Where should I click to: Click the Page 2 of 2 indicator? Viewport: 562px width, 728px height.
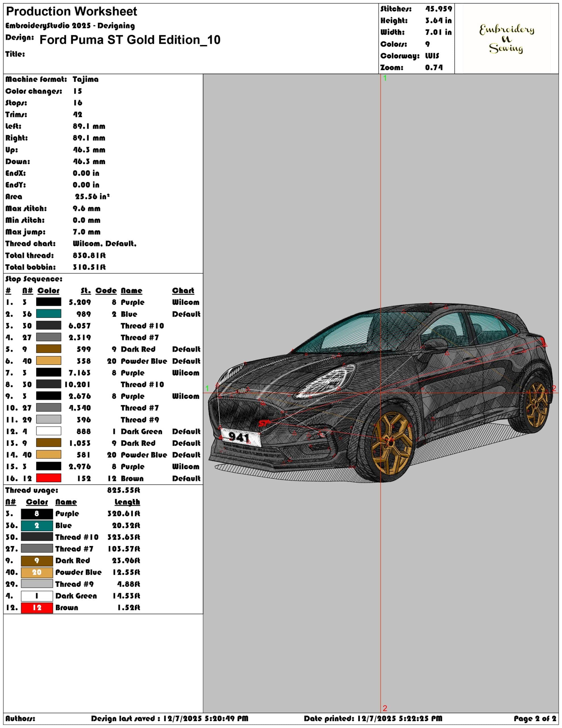tap(535, 718)
